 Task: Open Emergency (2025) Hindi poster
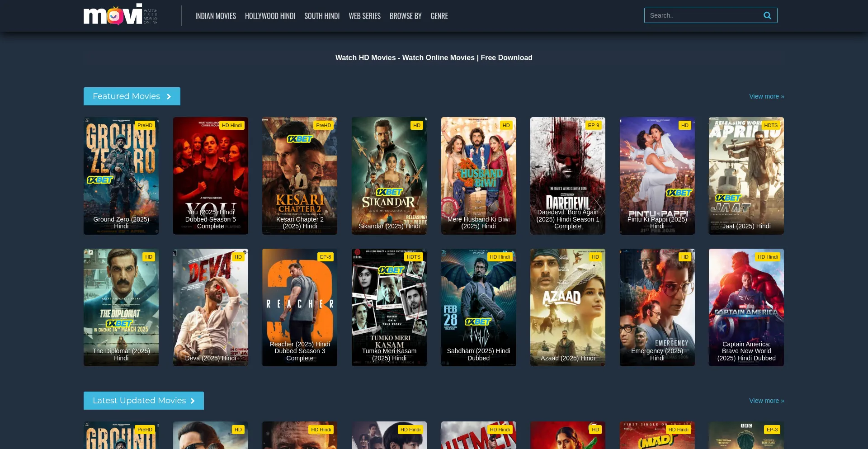point(657,307)
